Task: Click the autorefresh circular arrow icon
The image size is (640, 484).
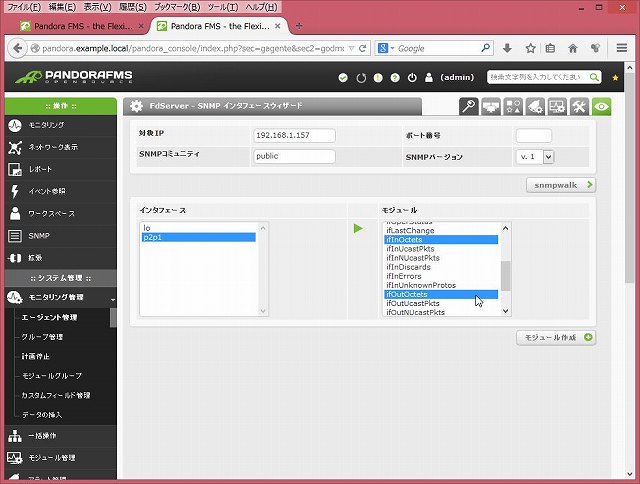Action: (x=361, y=78)
